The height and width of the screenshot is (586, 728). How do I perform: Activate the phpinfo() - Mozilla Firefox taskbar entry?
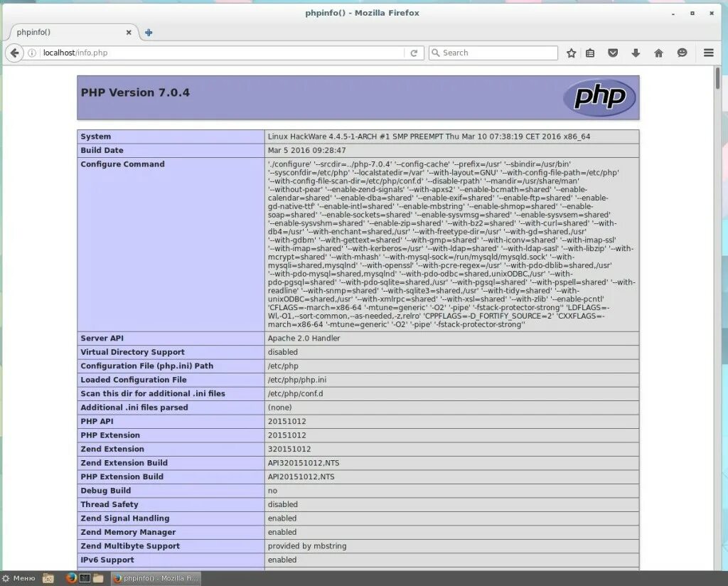pyautogui.click(x=156, y=578)
